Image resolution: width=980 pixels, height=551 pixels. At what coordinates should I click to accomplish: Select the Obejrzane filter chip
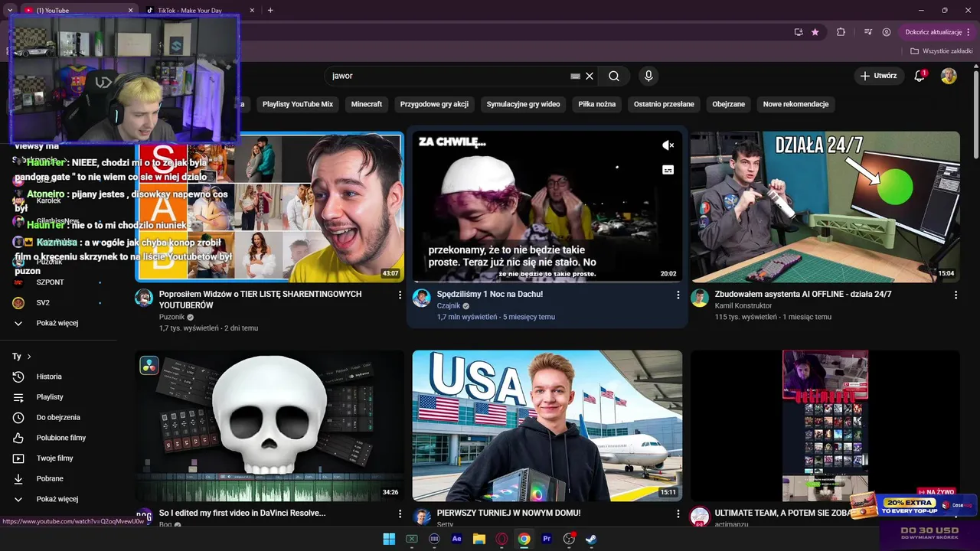point(729,104)
